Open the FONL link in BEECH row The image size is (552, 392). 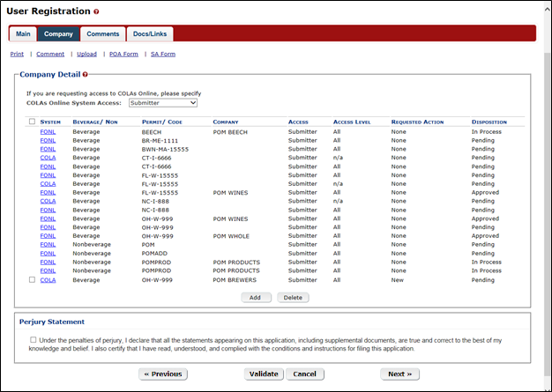pyautogui.click(x=48, y=131)
